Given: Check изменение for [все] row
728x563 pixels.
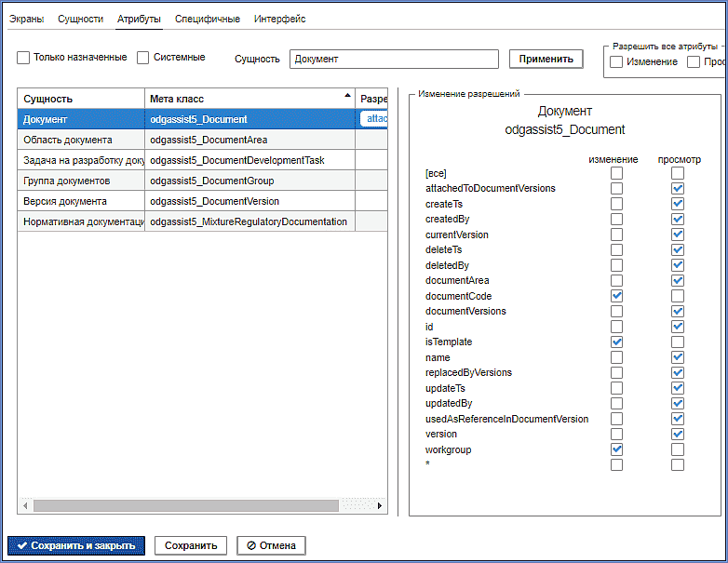Looking at the screenshot, I should click(x=616, y=173).
